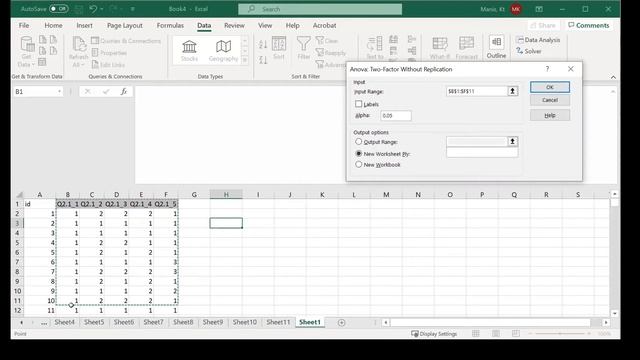Click the Share button

tap(542, 25)
